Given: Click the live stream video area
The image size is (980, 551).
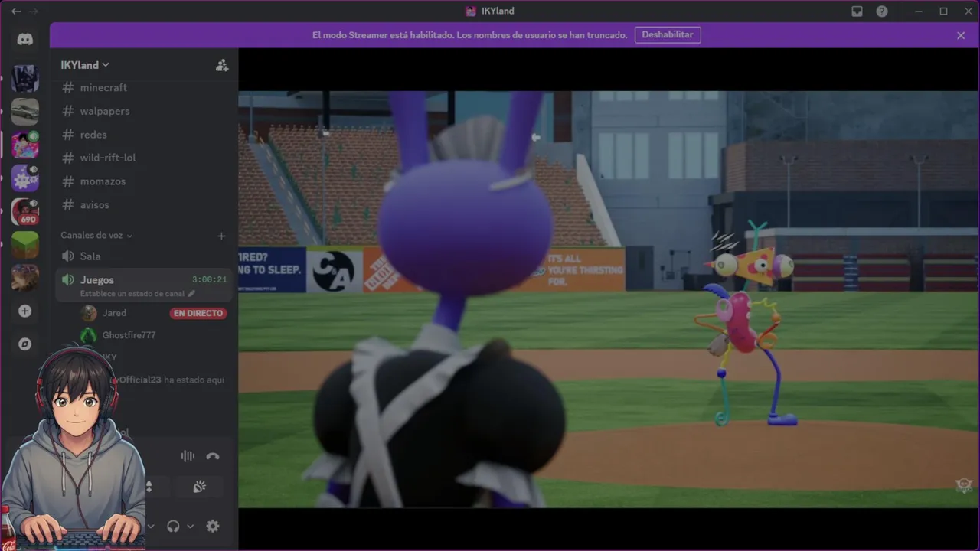Looking at the screenshot, I should coord(609,298).
